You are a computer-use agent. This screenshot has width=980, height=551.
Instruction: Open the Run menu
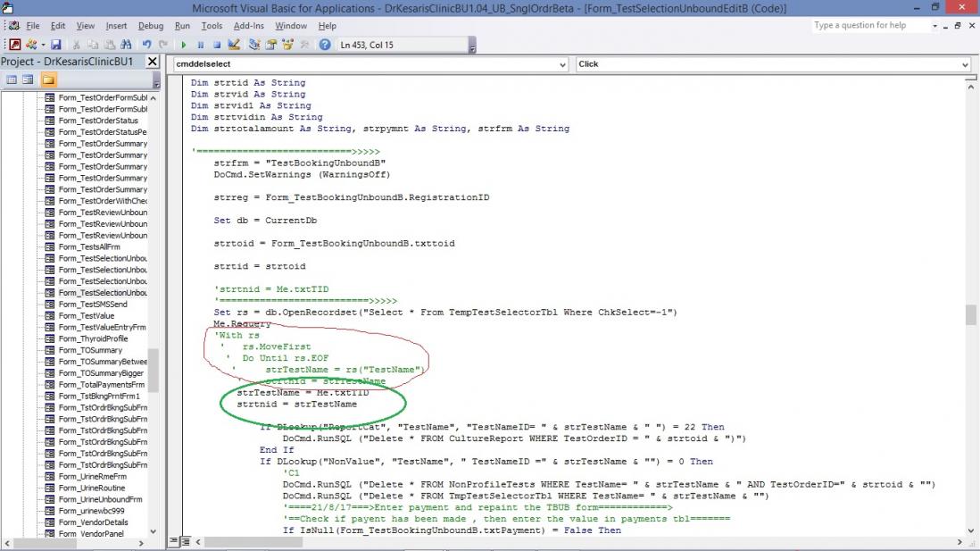pos(182,26)
